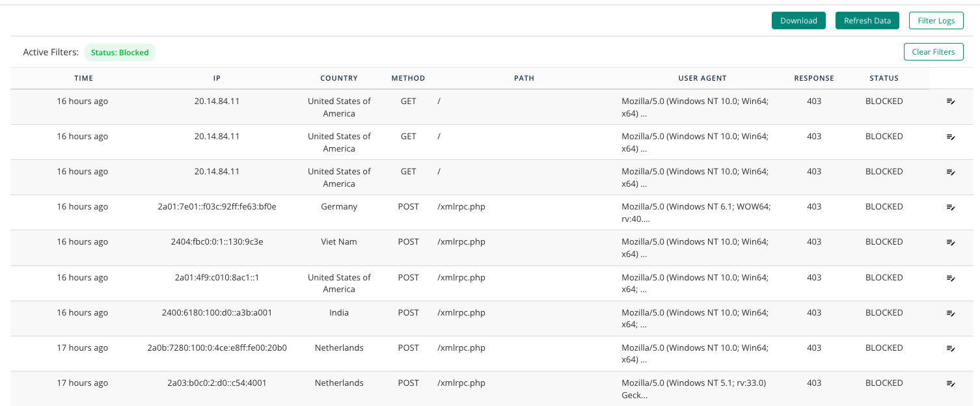980x406 pixels.
Task: Open details icon for 2a01:4f9:c010:8ac1::1 row
Action: coord(951,278)
